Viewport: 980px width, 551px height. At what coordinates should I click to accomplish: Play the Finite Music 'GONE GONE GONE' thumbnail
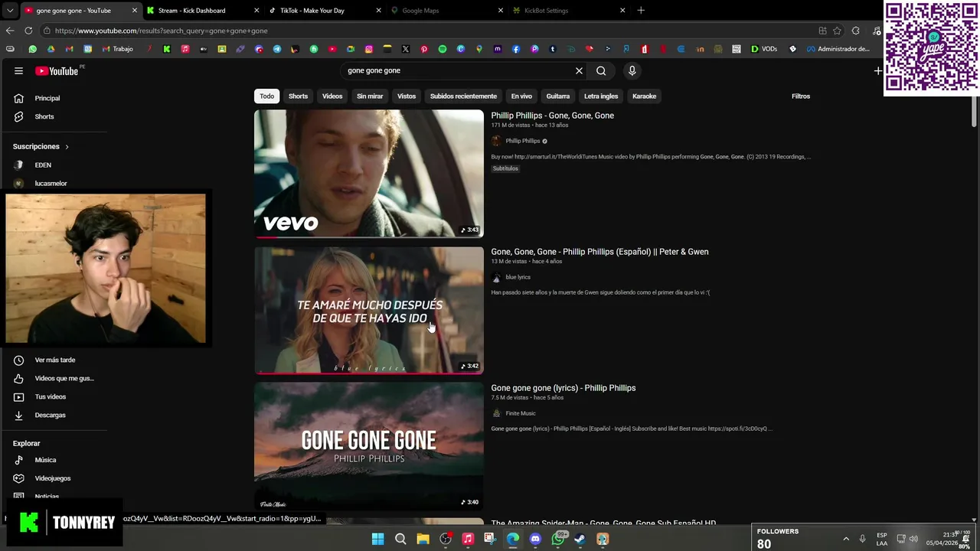[x=369, y=446]
